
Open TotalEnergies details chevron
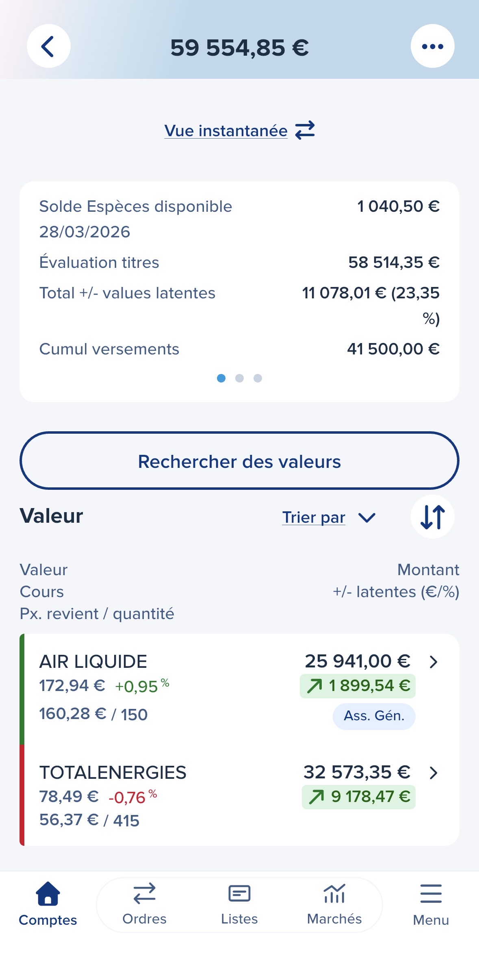433,773
